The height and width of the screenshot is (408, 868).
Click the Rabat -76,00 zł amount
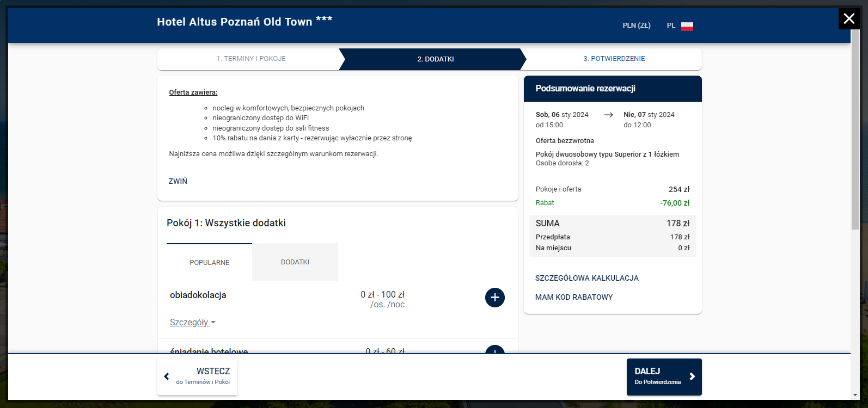[675, 203]
